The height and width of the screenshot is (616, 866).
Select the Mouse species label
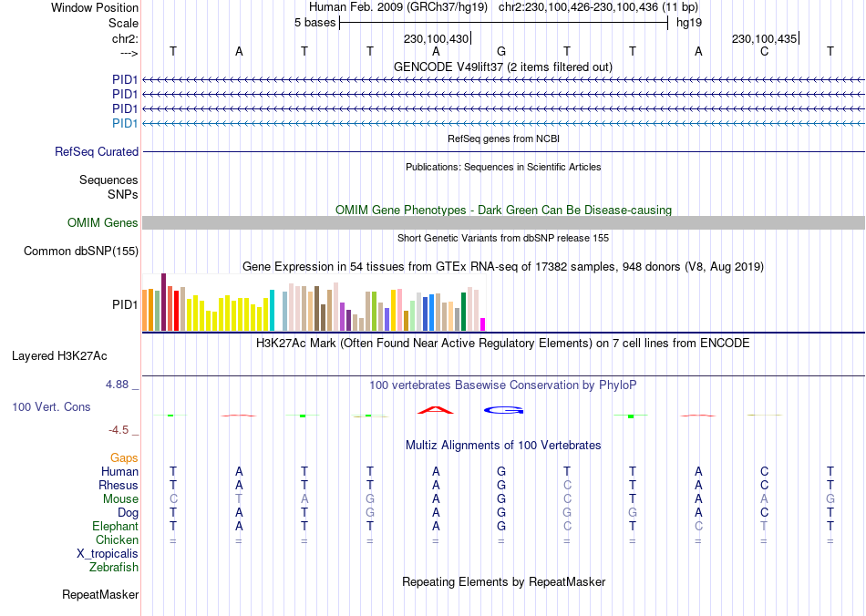point(120,499)
